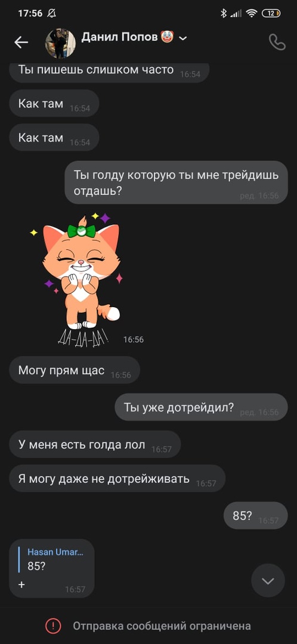Jump to latest messages with down-arrow button
Image resolution: width=297 pixels, height=644 pixels.
point(268,580)
